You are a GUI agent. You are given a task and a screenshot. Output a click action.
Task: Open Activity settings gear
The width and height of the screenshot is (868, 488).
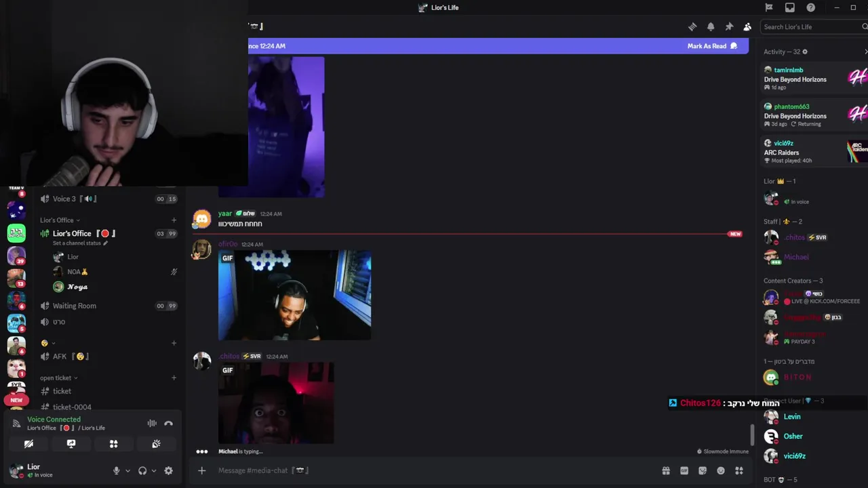click(805, 52)
